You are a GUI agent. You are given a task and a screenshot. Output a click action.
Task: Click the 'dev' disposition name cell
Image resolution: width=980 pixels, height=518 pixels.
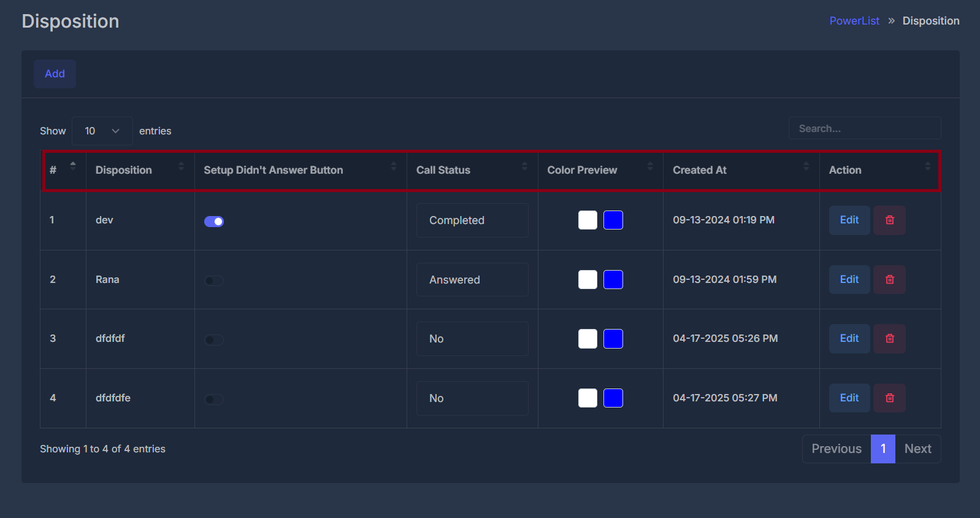click(104, 220)
